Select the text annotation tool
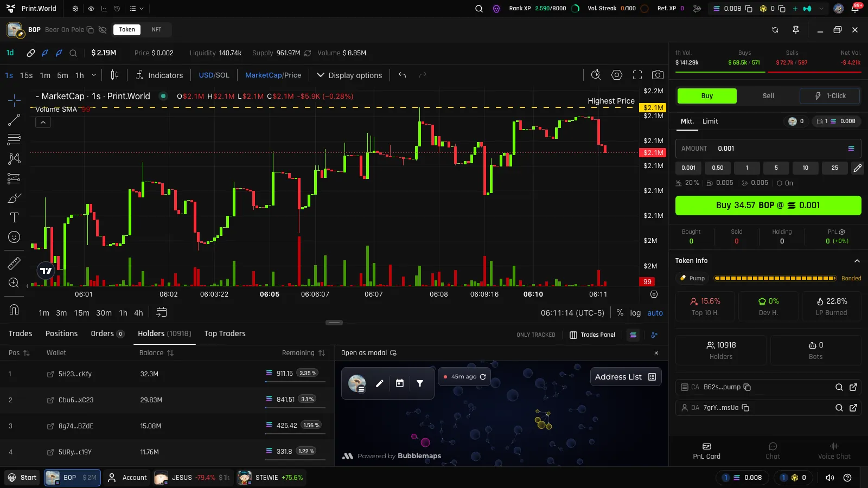 pos(14,217)
